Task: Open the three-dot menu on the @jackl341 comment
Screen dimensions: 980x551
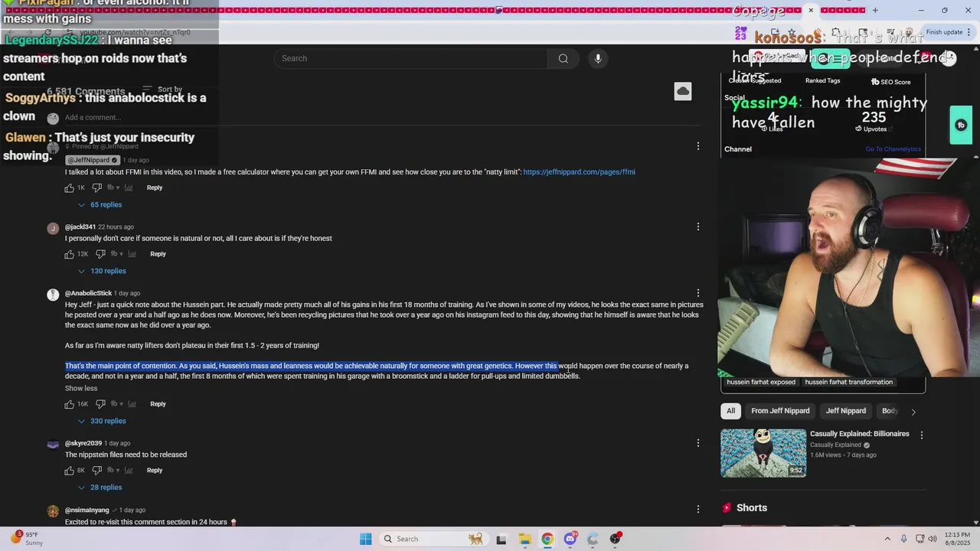Action: [x=697, y=227]
